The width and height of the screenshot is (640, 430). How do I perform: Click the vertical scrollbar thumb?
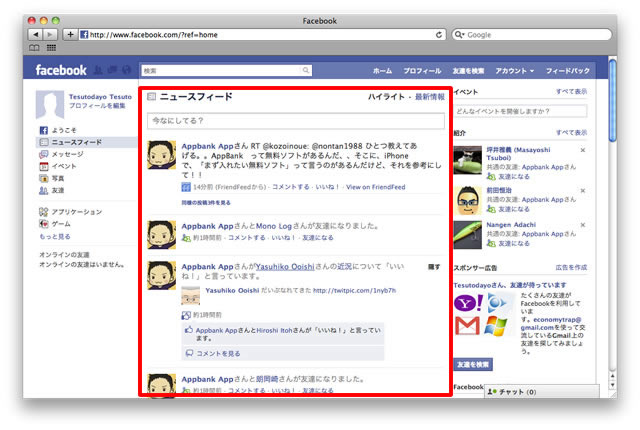(x=612, y=101)
